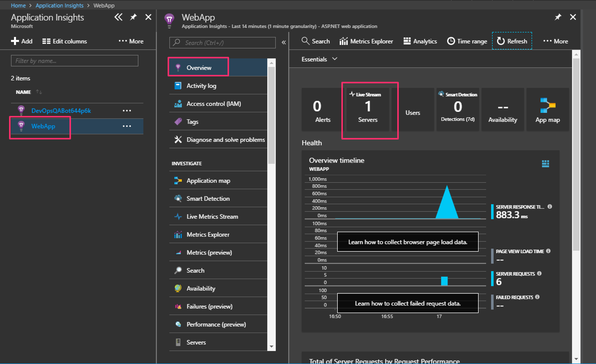The image size is (596, 364).
Task: Collapse the Application Insights blade with the double chevron
Action: [118, 17]
